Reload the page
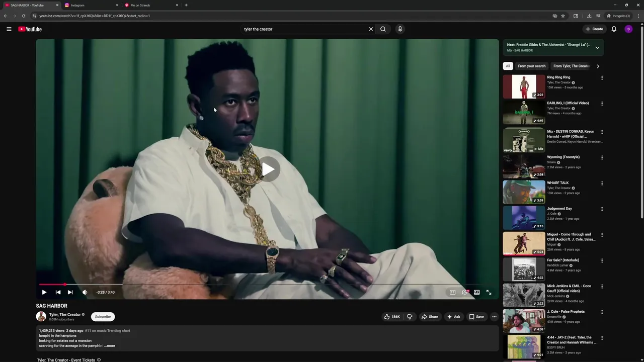Viewport: 644px width, 362px height. pyautogui.click(x=23, y=16)
